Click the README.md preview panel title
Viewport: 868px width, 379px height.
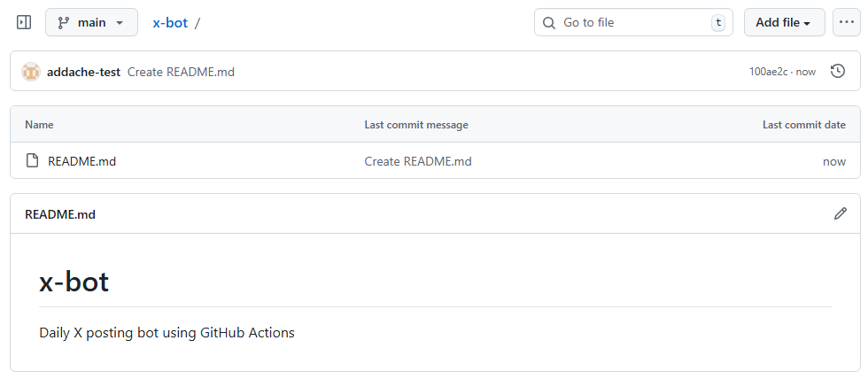coord(60,214)
